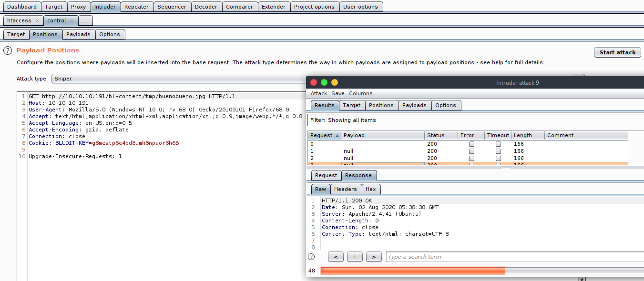Click the results Filter bar
The width and height of the screenshot is (644, 281).
(x=475, y=120)
